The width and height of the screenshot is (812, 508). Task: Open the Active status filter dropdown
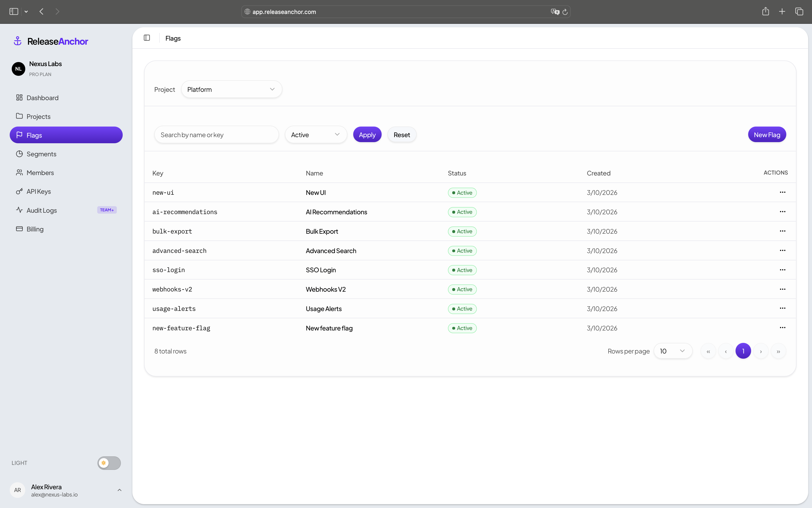coord(315,135)
